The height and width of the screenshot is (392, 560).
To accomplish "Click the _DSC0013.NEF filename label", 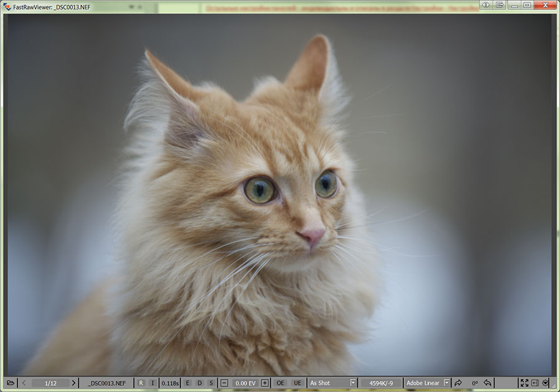I will tap(107, 383).
